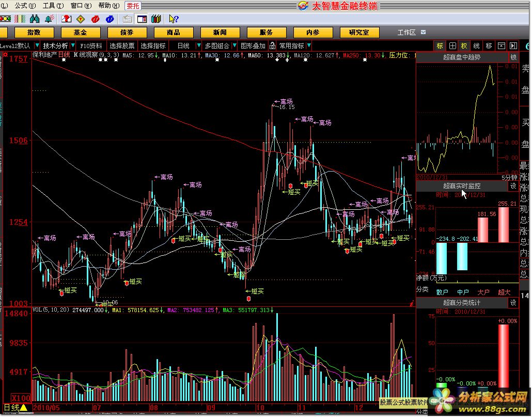Click the 2010/05 date on time axis

click(46, 408)
